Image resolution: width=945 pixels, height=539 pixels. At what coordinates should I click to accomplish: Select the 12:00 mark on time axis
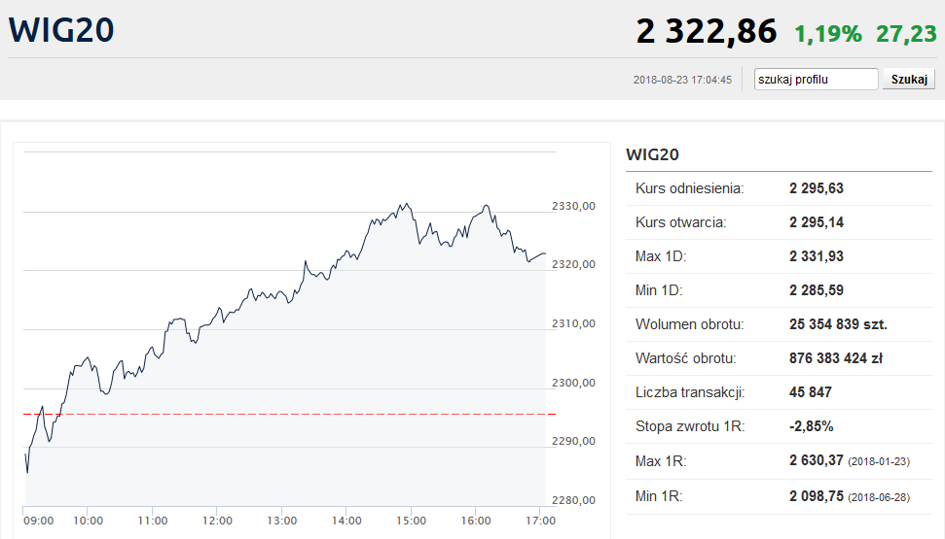[217, 520]
